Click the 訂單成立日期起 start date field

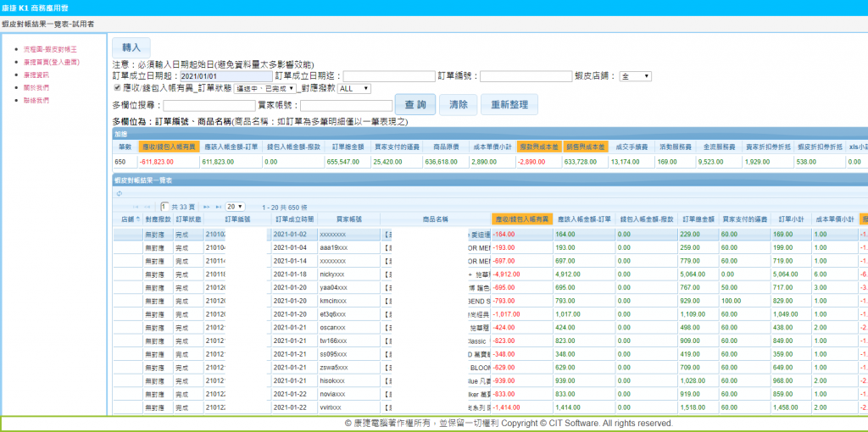225,76
